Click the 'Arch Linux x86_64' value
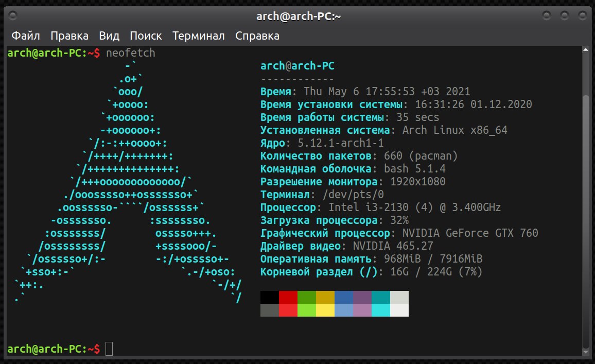The width and height of the screenshot is (595, 364). 454,130
